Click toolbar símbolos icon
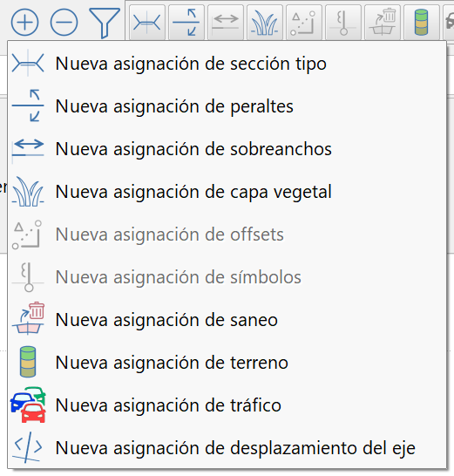Image resolution: width=454 pixels, height=476 pixels. (343, 23)
